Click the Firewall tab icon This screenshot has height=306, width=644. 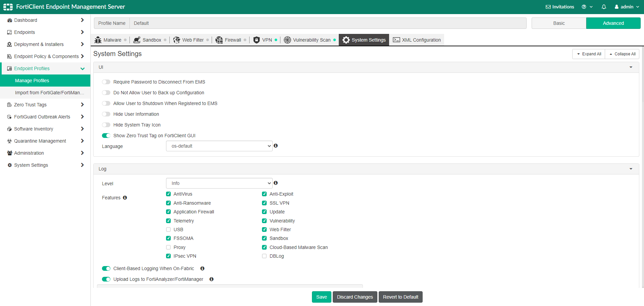(219, 40)
